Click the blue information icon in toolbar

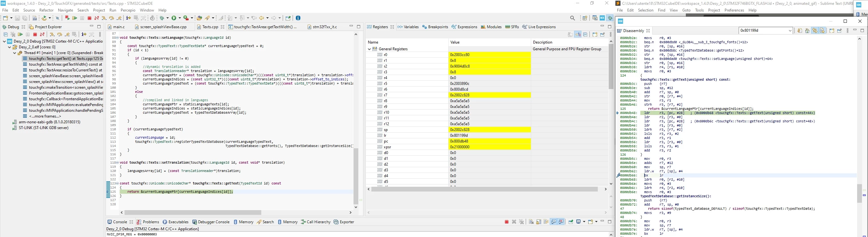pyautogui.click(x=298, y=18)
